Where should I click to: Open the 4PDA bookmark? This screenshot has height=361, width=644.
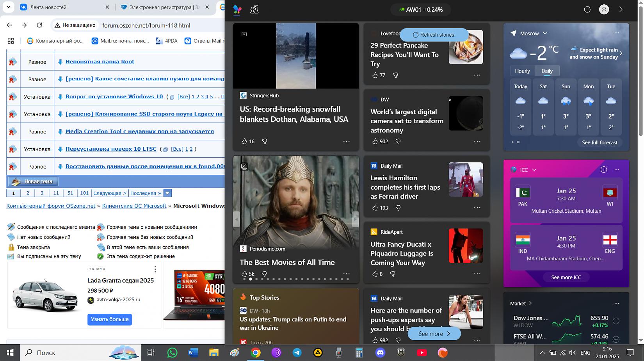pos(167,41)
